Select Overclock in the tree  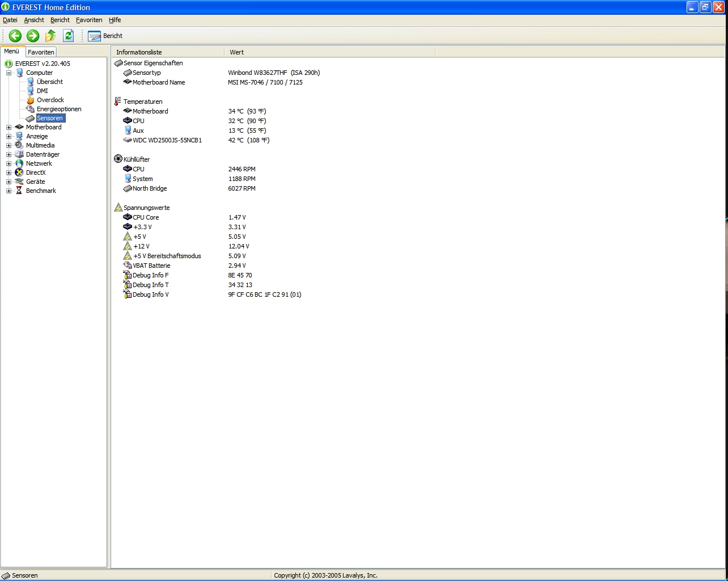coord(50,100)
